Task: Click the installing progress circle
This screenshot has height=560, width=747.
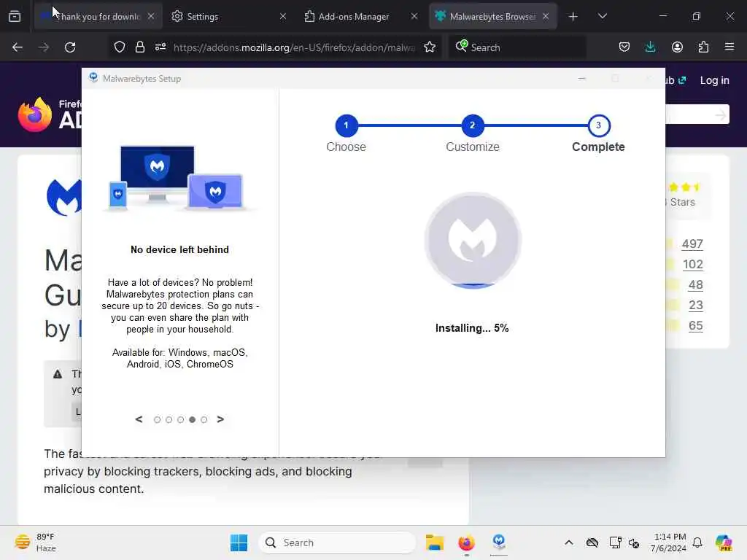Action: (473, 240)
